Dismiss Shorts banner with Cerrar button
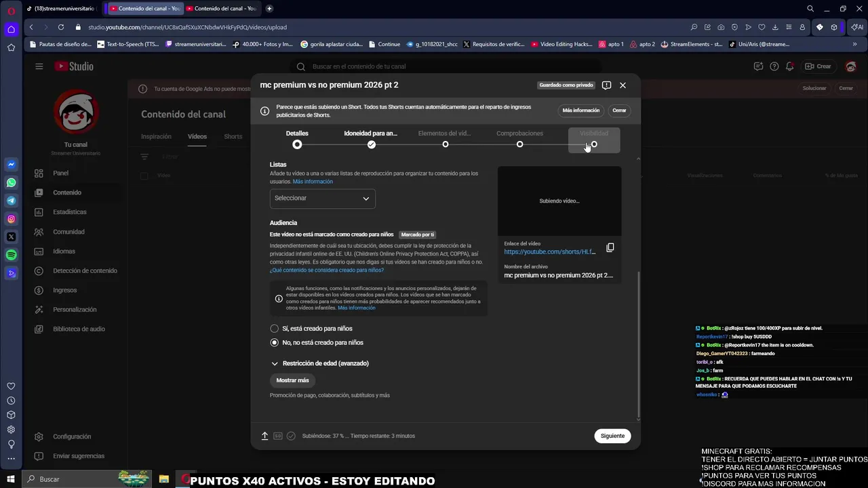 click(x=619, y=110)
